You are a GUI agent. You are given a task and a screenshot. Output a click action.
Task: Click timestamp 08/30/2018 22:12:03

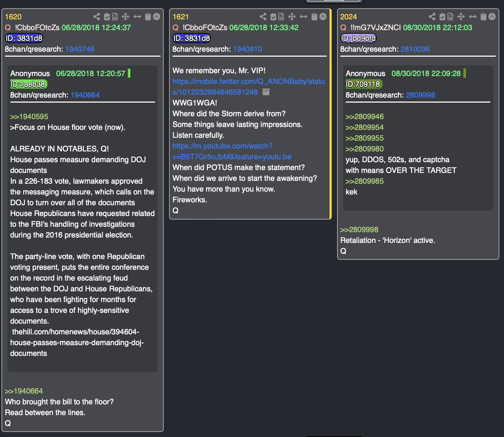pos(438,28)
